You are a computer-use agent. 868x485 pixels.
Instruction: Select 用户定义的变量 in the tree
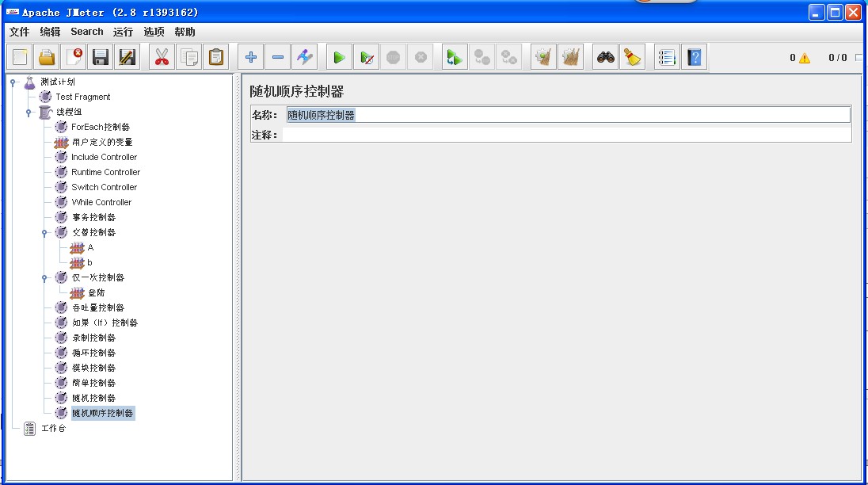[x=102, y=143]
